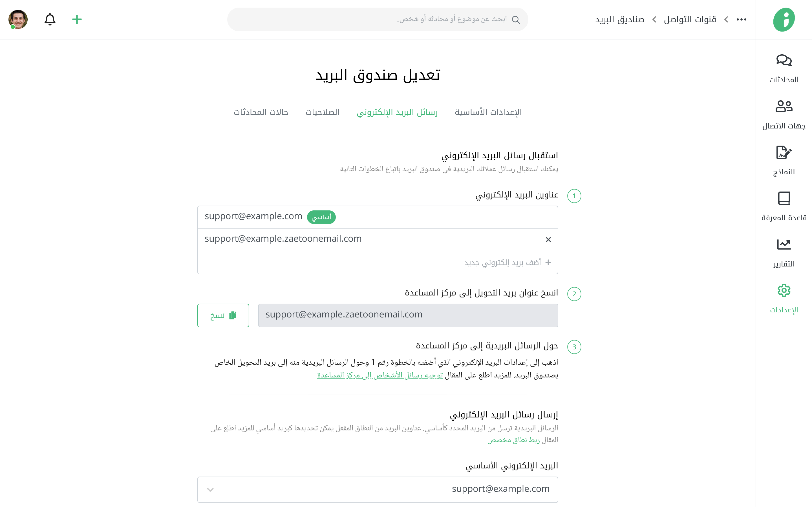Switch to basic settings (الإعدادات الأساسية) tab

point(488,112)
